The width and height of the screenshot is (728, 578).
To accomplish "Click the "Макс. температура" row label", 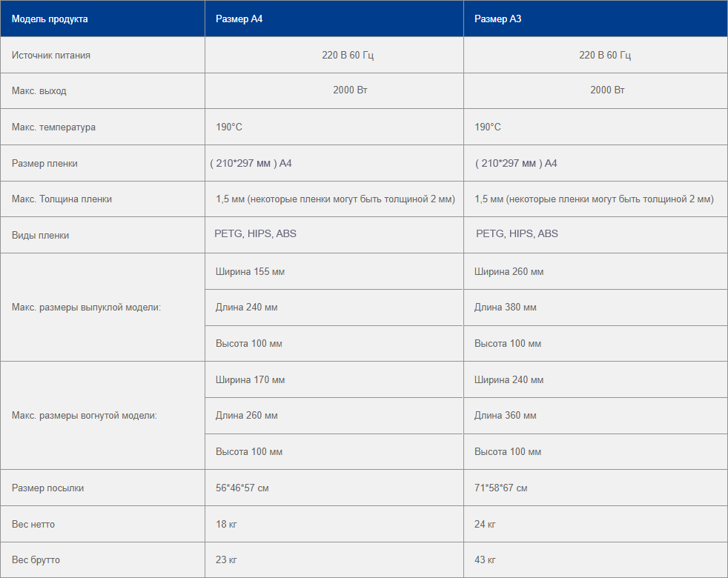I will coord(53,127).
